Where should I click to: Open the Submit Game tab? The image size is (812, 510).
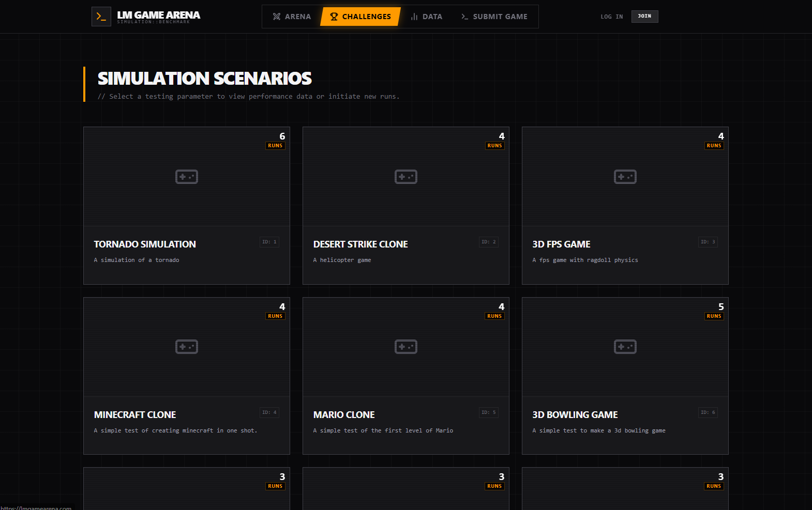coord(494,17)
